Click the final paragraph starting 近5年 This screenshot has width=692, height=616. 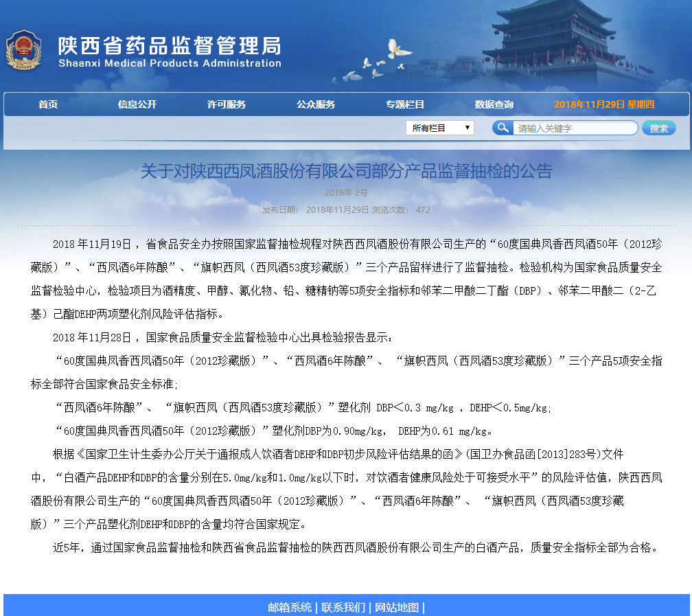pyautogui.click(x=356, y=547)
